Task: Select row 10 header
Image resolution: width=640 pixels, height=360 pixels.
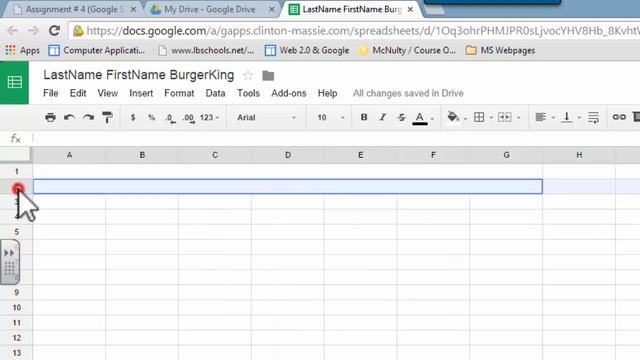Action: coord(16,307)
